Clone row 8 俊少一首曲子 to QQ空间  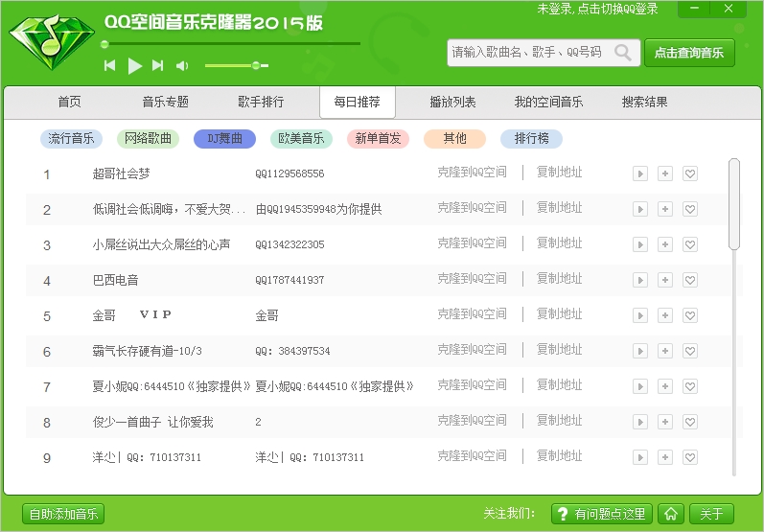472,420
